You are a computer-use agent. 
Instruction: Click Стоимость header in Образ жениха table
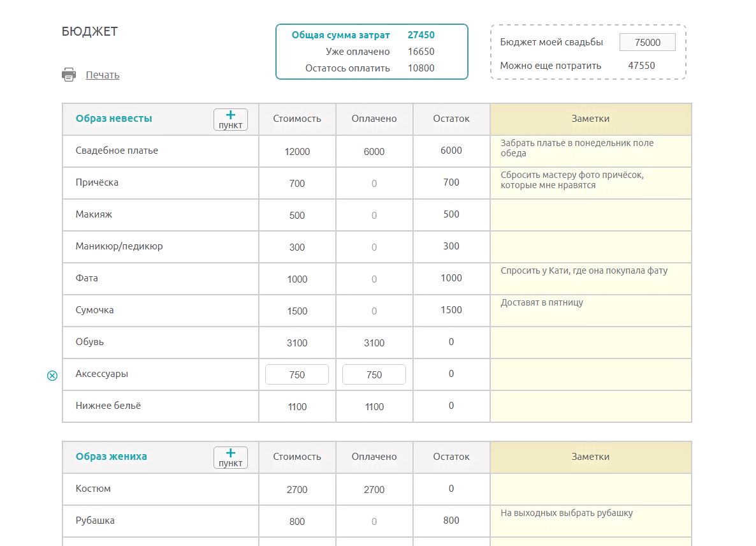point(297,457)
